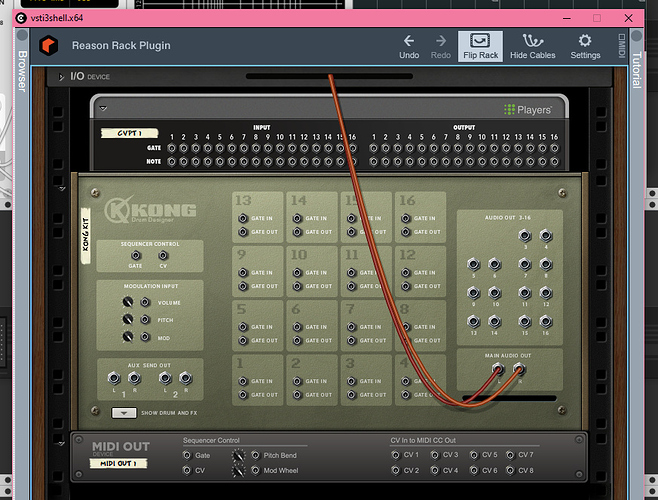Click MIDI Out Sequencer Control CV jack
This screenshot has height=500, width=658.
pyautogui.click(x=187, y=470)
